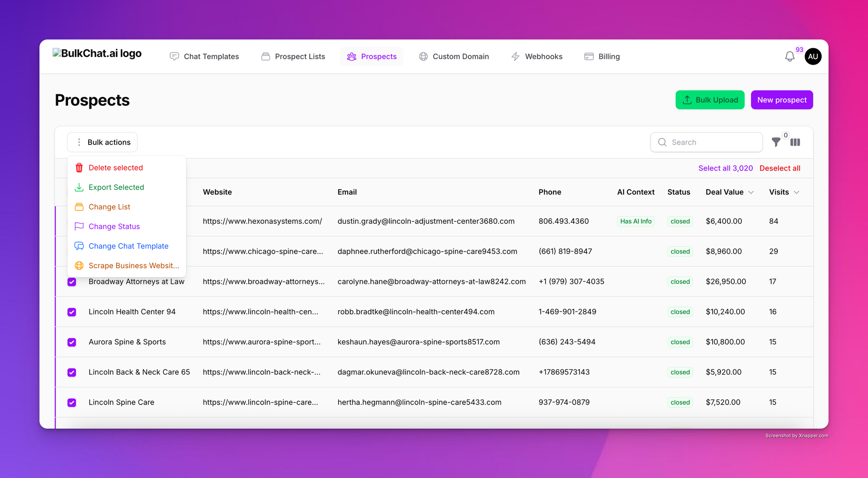The height and width of the screenshot is (478, 868).
Task: Open the filter funnel icon
Action: (x=776, y=142)
